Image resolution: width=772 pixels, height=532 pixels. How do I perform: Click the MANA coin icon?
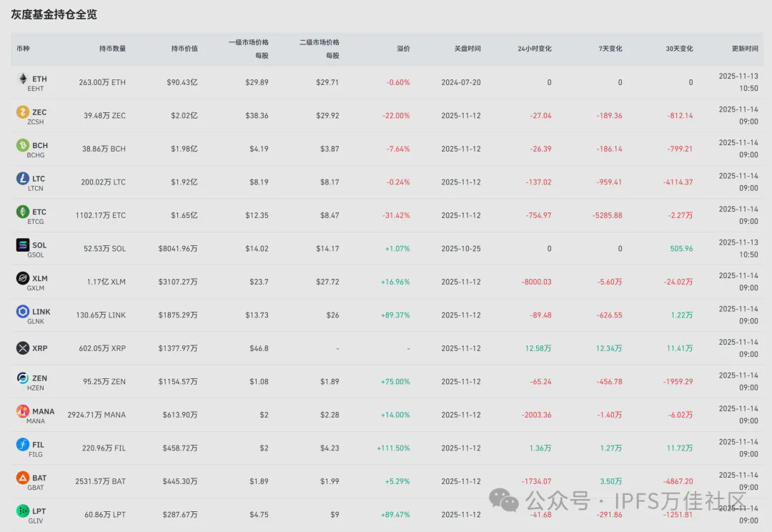point(23,412)
